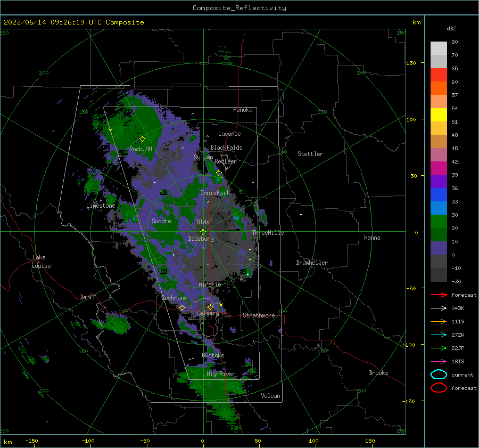The width and height of the screenshot is (479, 448).
Task: Click the yellow marker below Cochrane
Action: 182,308
